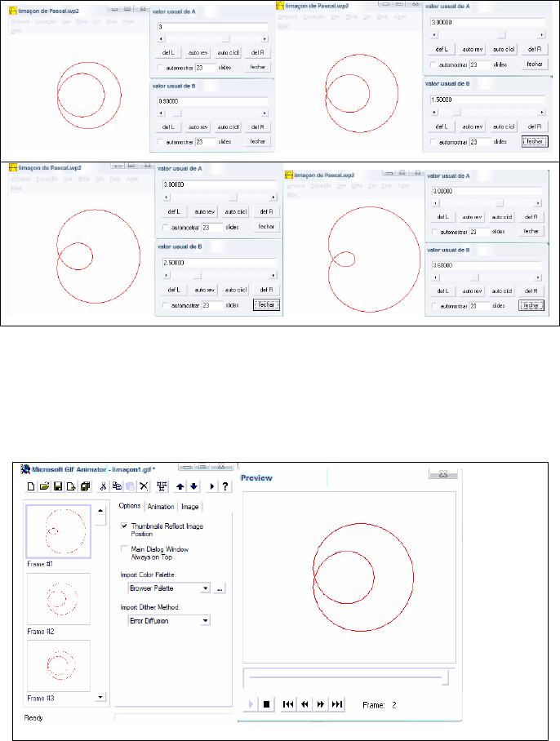Stop the preview playback
Viewport: 560px width, 741px height.
click(x=266, y=704)
